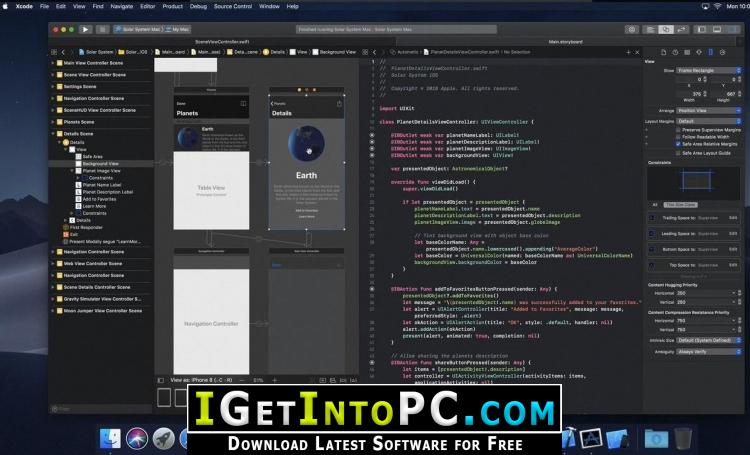Open the Ambiguity Always Verify dropdown

pos(708,352)
